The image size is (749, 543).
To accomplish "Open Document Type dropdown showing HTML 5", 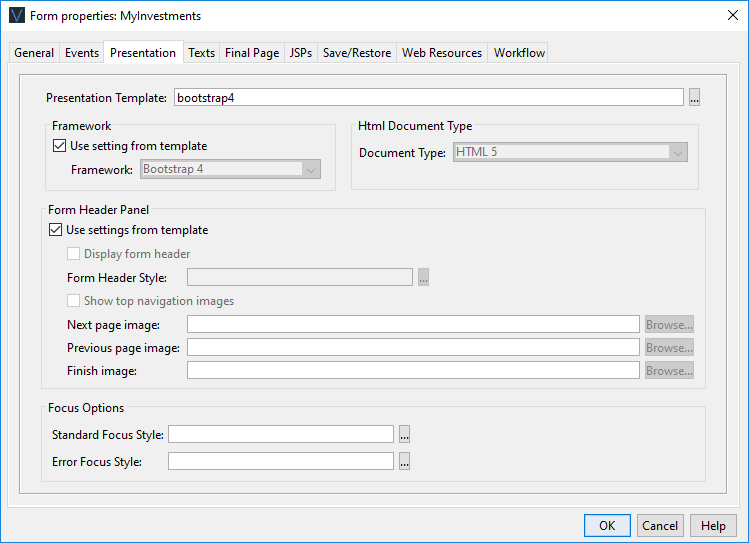I will pyautogui.click(x=571, y=153).
